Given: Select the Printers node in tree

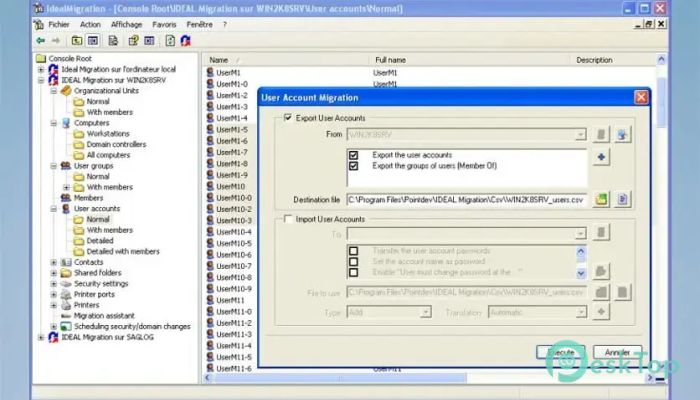Looking at the screenshot, I should pos(86,305).
